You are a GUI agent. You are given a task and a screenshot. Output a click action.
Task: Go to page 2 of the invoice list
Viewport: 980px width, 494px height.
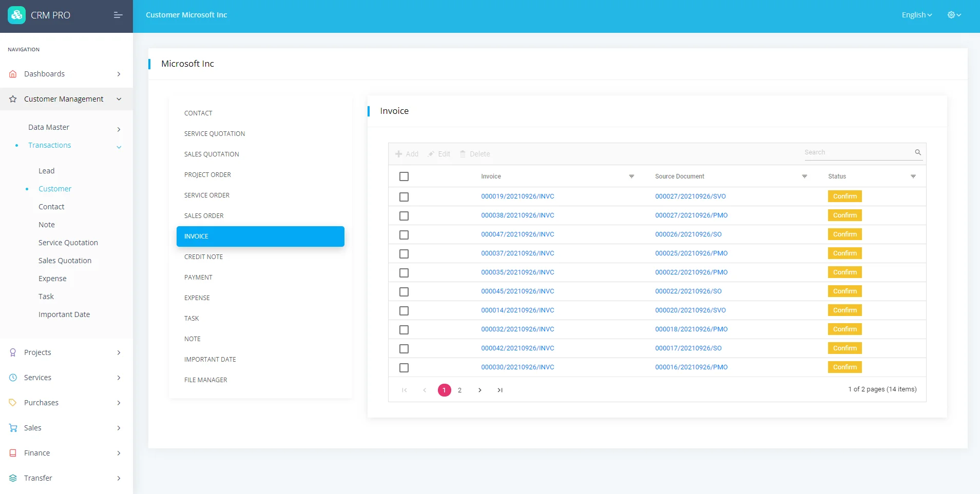(460, 390)
